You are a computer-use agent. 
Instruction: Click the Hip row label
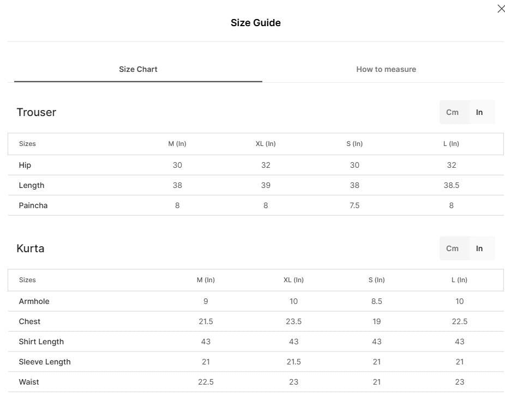click(x=25, y=165)
